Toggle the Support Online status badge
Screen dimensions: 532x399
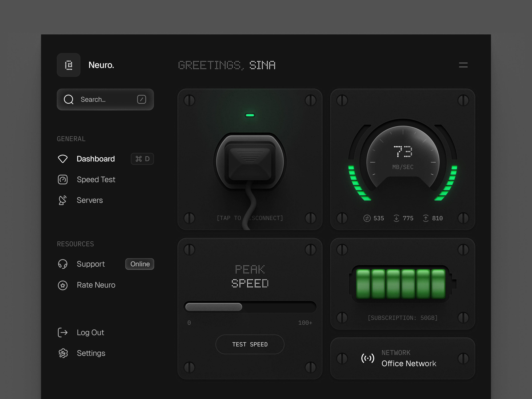pos(139,264)
